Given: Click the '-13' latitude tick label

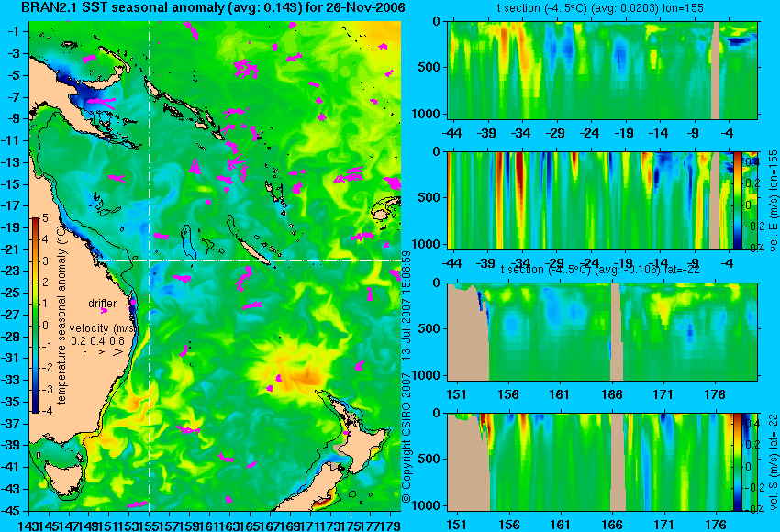Looking at the screenshot, I should tap(10, 162).
